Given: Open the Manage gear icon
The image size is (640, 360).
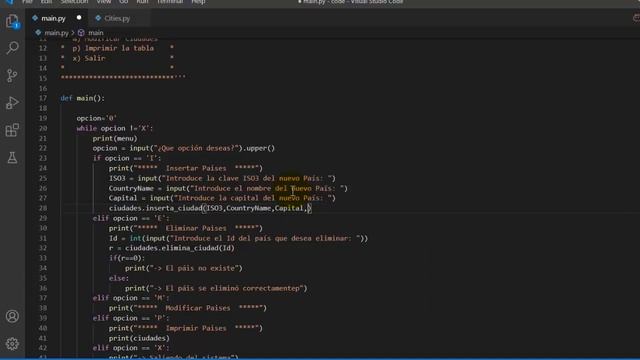Looking at the screenshot, I should coord(12,344).
